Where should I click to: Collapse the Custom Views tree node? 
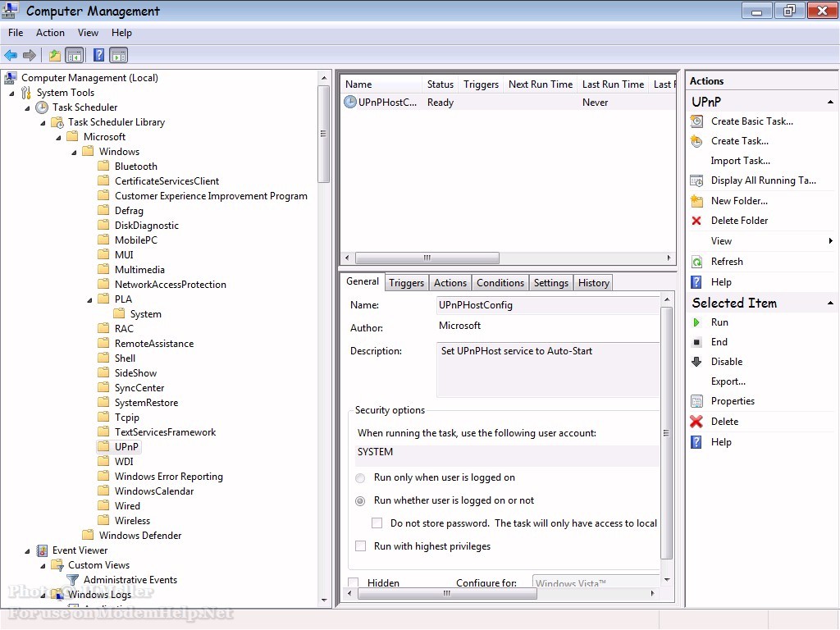click(x=43, y=566)
